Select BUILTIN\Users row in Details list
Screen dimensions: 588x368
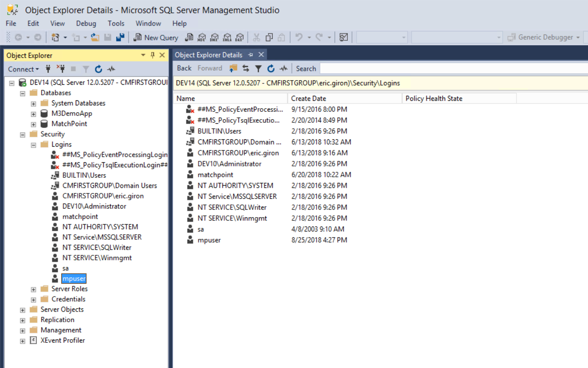(219, 131)
